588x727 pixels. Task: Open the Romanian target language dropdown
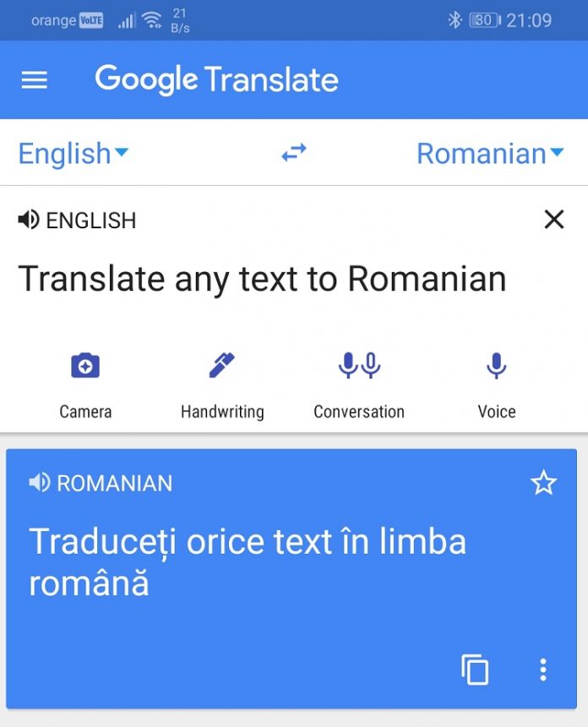[x=490, y=153]
